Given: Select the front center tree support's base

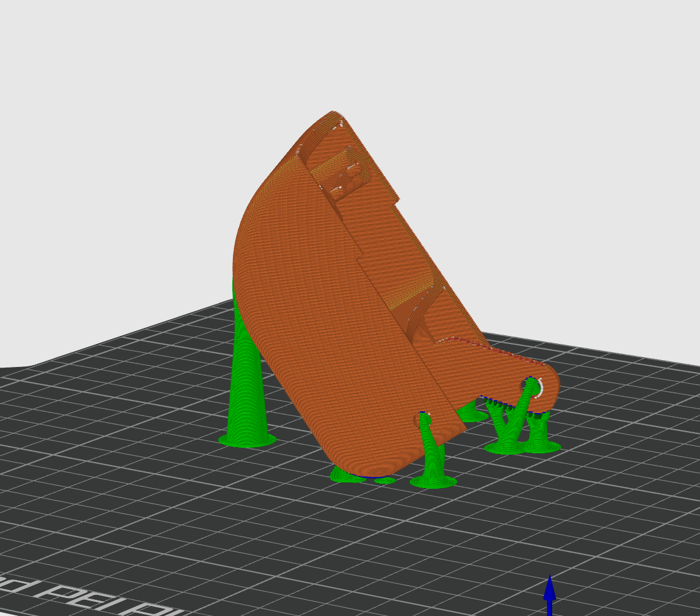Looking at the screenshot, I should tap(433, 481).
